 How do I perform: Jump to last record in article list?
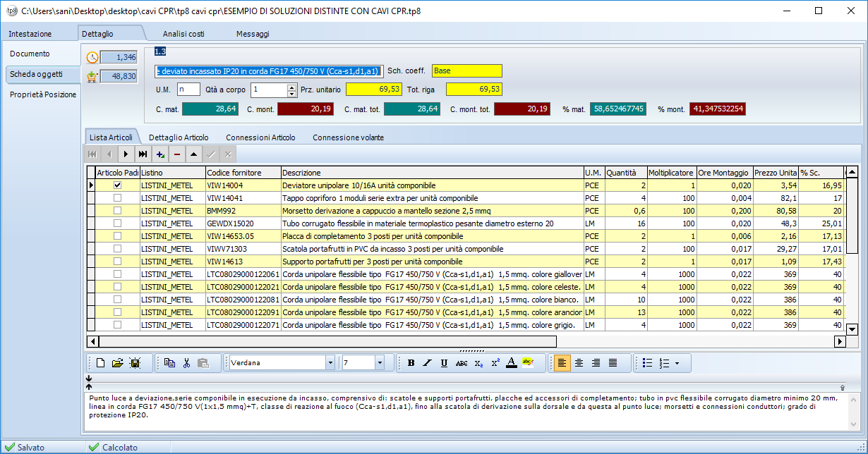[143, 154]
